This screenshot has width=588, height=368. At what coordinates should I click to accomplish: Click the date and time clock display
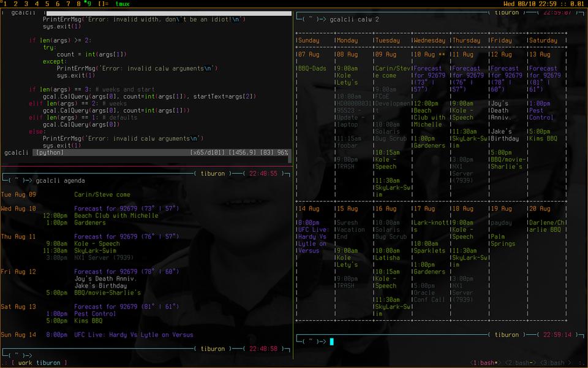[x=534, y=4]
